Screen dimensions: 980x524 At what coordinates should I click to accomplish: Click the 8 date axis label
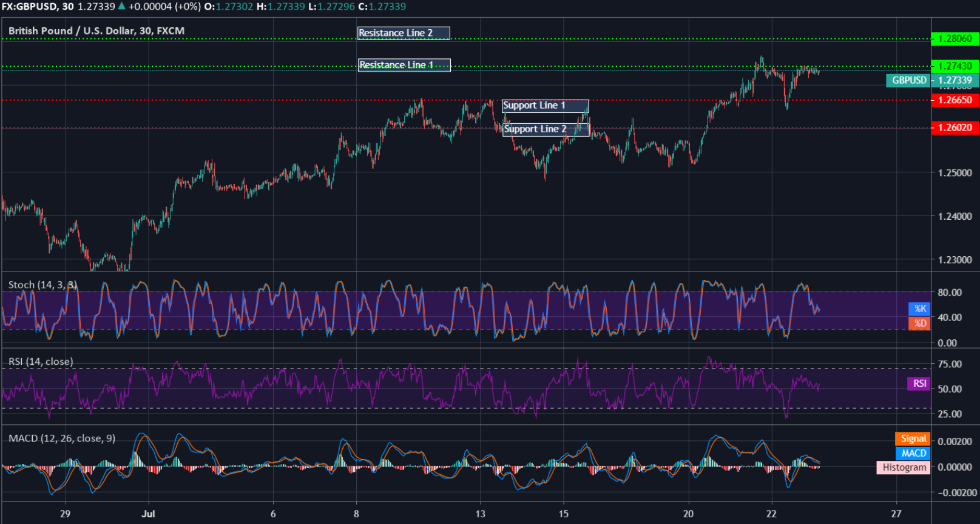click(x=356, y=514)
